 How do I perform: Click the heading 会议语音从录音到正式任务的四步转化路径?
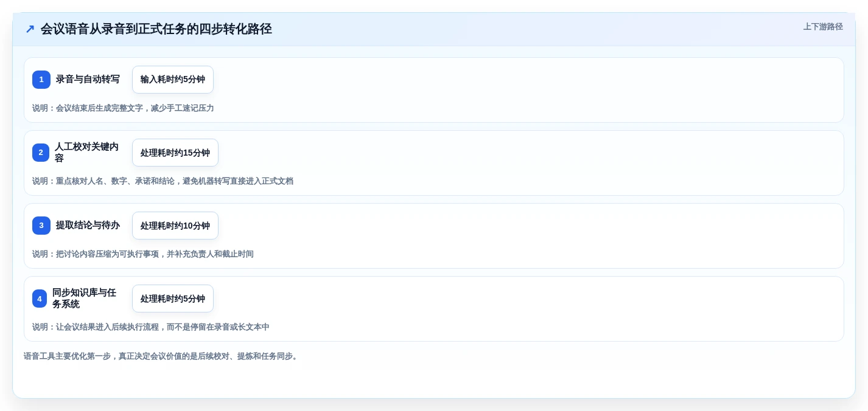(156, 29)
